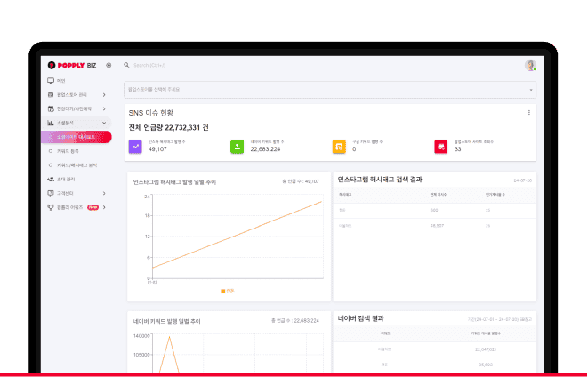
Task: Click the 22,647,621 Naver table cell
Action: (x=486, y=349)
